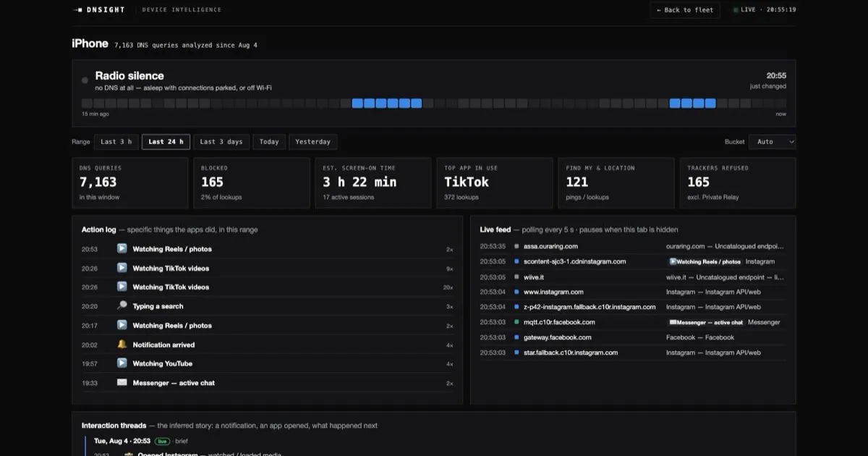868x456 pixels.
Task: Click Messenger active chat tag in live feed
Action: (705, 322)
